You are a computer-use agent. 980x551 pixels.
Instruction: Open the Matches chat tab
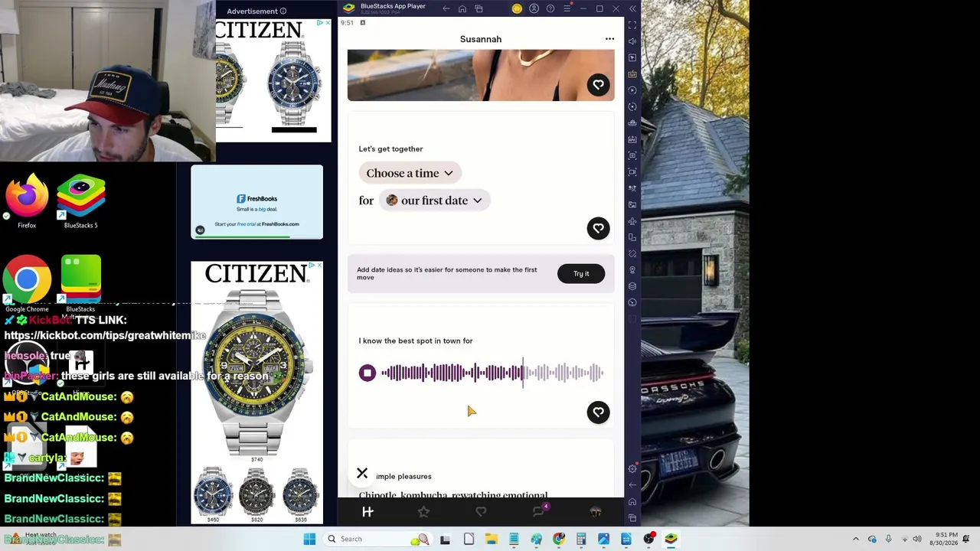click(538, 511)
